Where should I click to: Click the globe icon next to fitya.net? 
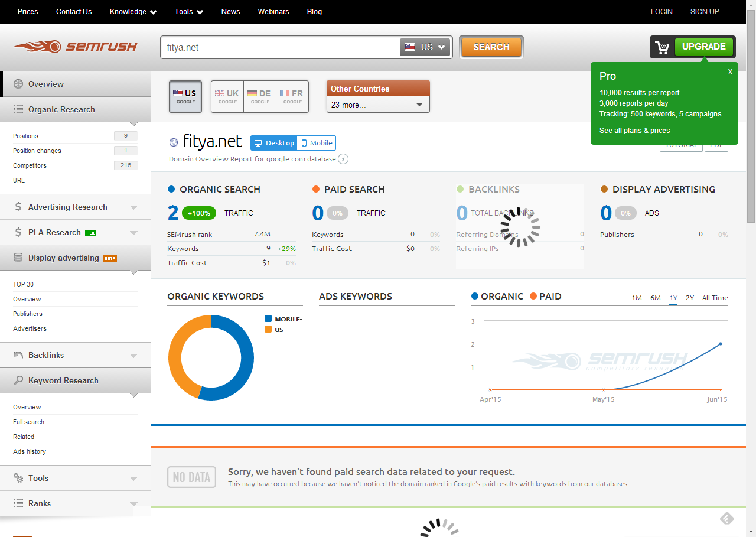tap(174, 142)
